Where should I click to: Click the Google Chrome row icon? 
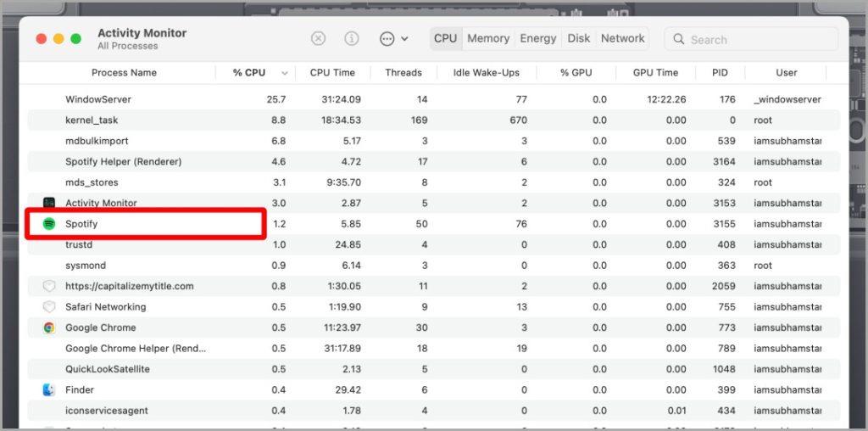pyautogui.click(x=49, y=327)
